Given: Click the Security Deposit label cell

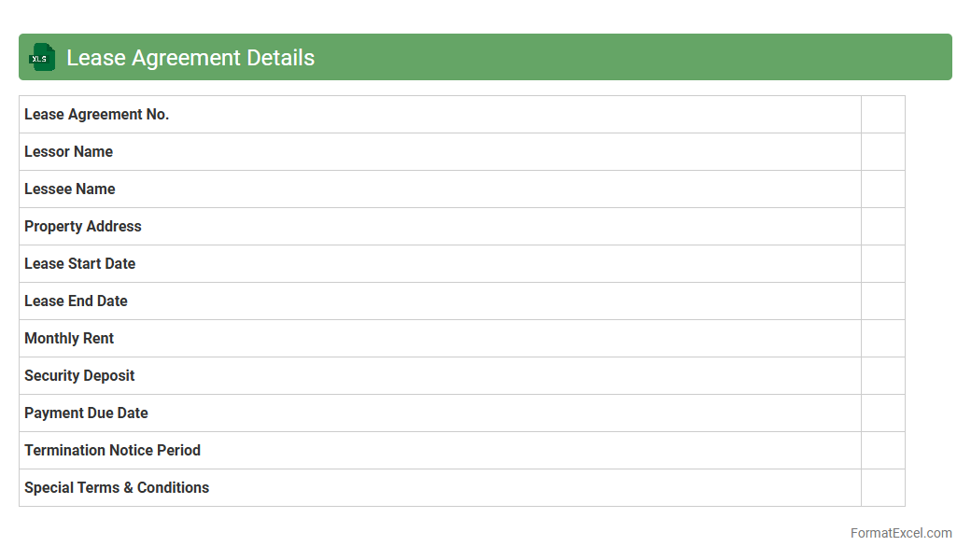Looking at the screenshot, I should coord(79,375).
